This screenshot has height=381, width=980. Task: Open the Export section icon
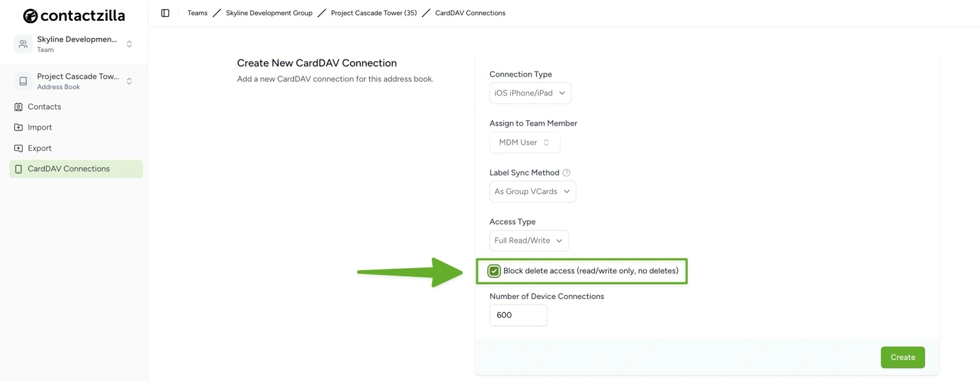pos(18,148)
